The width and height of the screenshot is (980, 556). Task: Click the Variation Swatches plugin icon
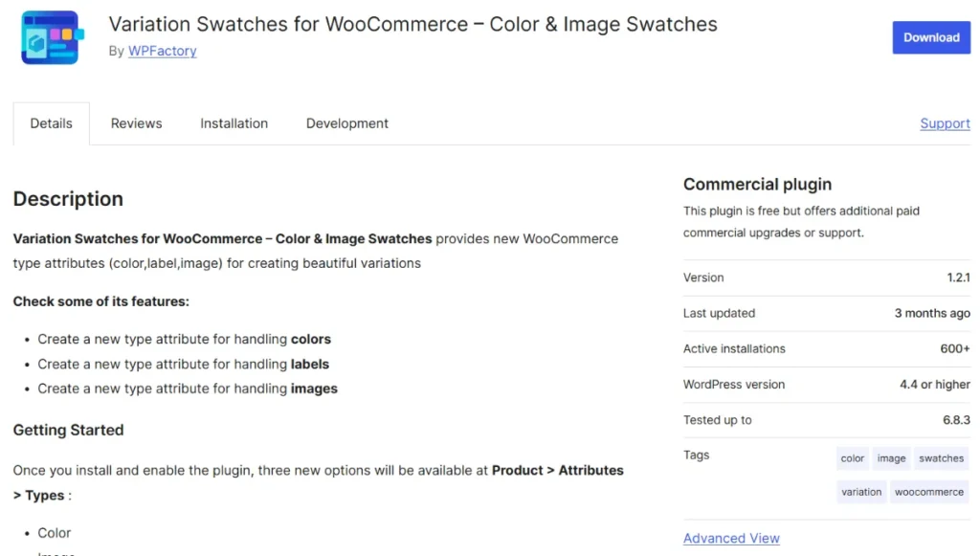point(50,37)
